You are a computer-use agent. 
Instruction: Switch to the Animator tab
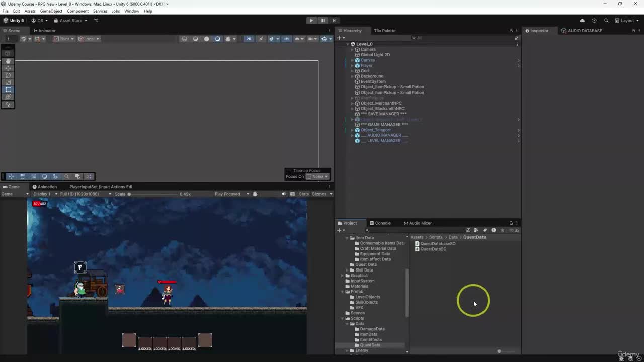(44, 31)
